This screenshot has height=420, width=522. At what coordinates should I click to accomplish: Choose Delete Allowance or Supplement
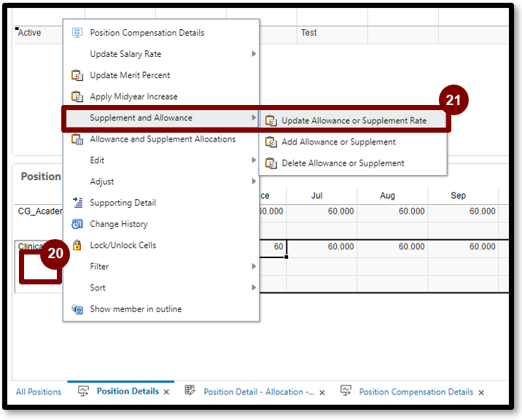point(343,163)
